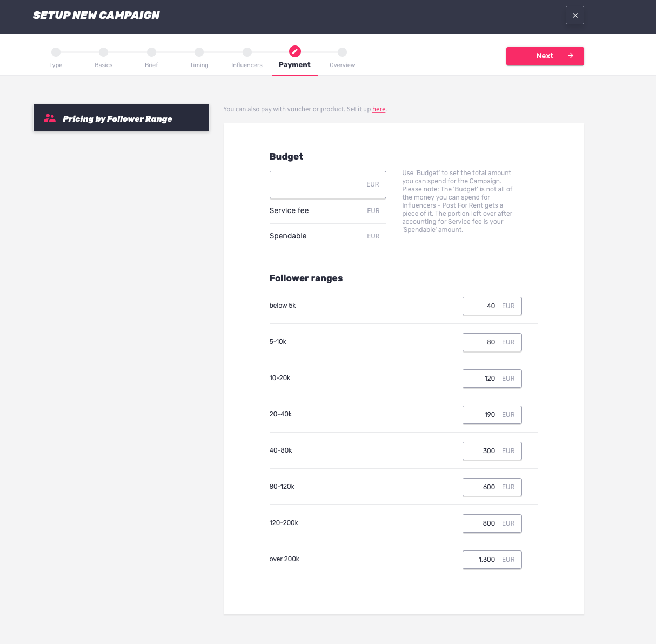
Task: Go to the Type step
Action: click(x=56, y=58)
